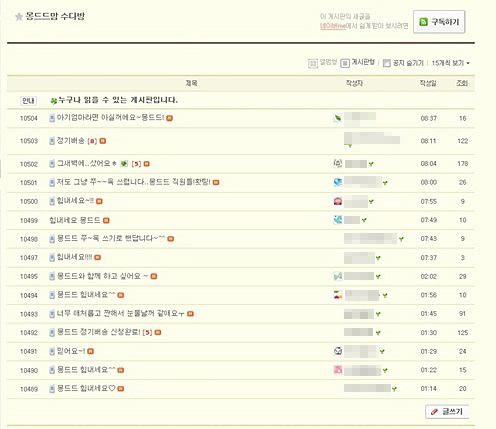Click the write post button
This screenshot has width=496, height=429.
click(447, 412)
